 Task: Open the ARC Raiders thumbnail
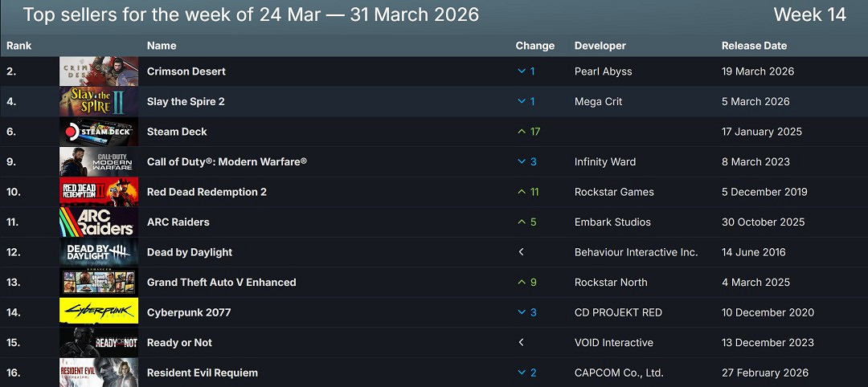click(x=99, y=222)
